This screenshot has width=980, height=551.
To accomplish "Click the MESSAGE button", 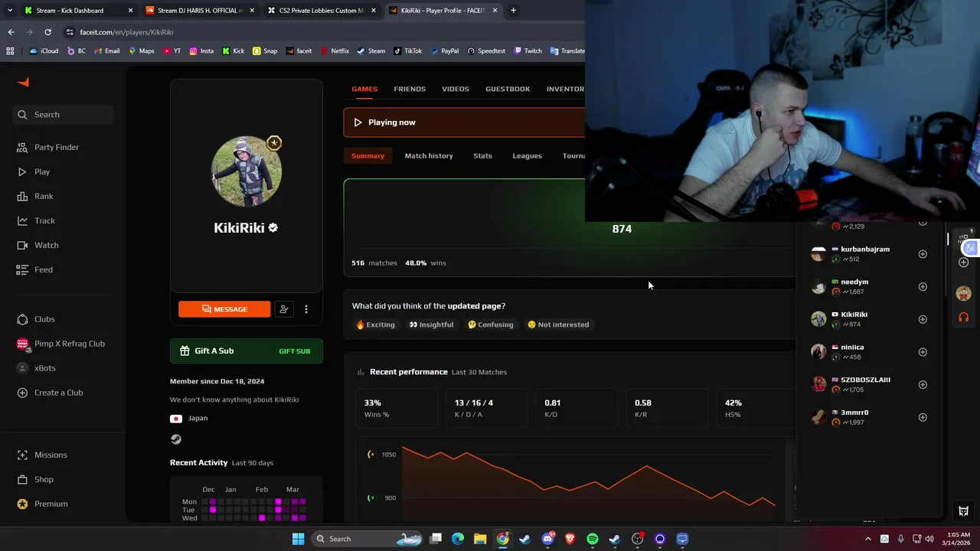I will coord(224,309).
